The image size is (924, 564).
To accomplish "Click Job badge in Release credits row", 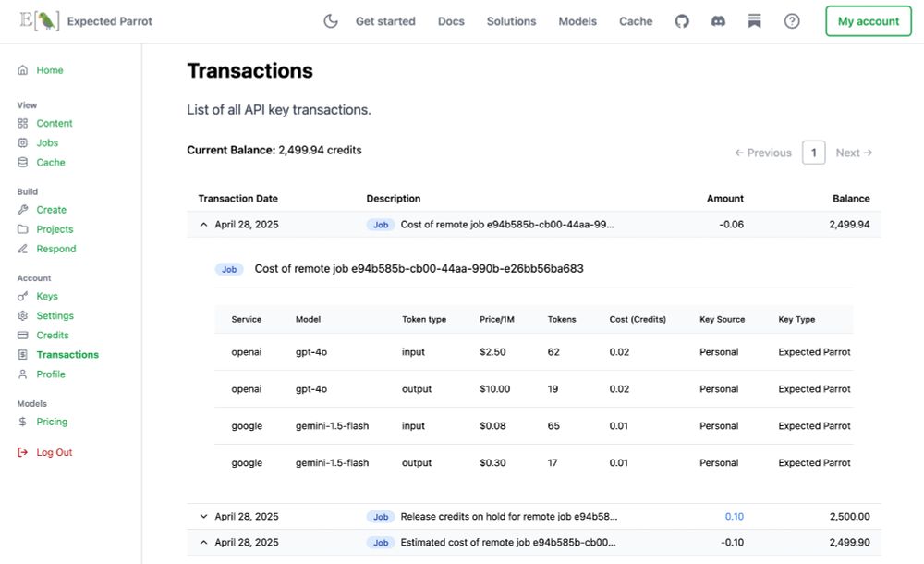I will [381, 517].
